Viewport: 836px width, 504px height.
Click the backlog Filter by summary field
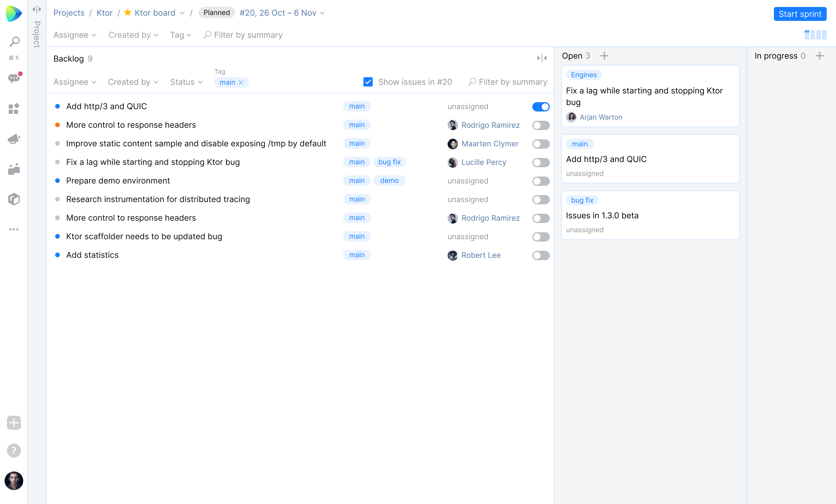(508, 82)
